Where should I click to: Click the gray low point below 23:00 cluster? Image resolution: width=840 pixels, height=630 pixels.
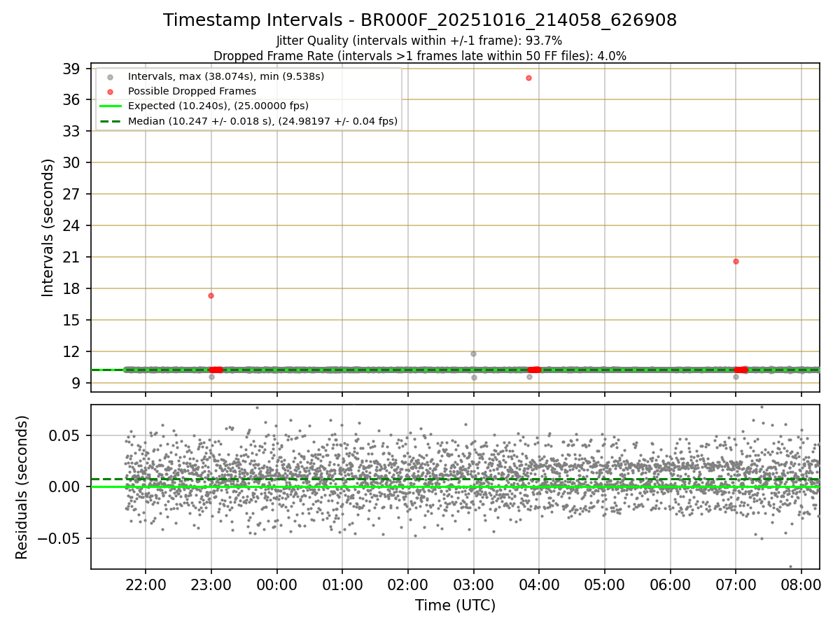tap(211, 377)
